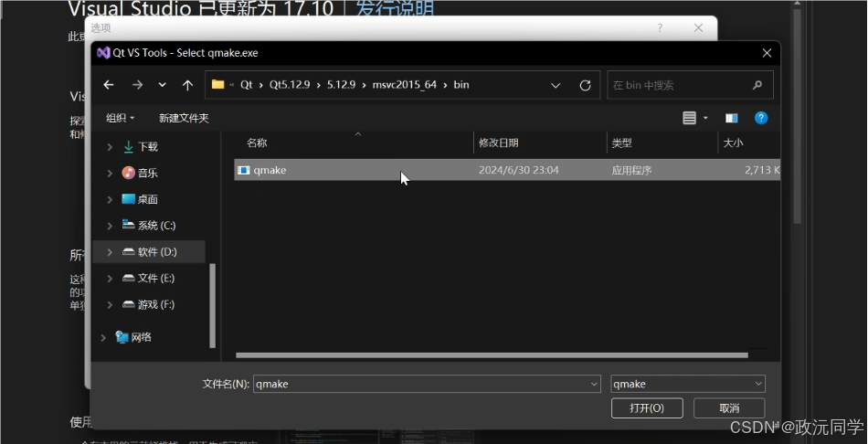The image size is (868, 444).
Task: Toggle the preview pane icon
Action: click(x=731, y=118)
